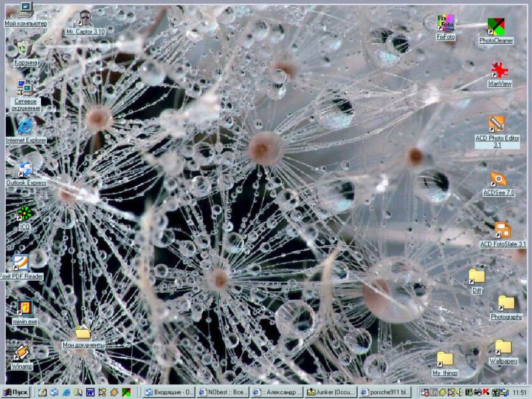Switch to the Входящие Outlook taskbar window

tap(169, 392)
